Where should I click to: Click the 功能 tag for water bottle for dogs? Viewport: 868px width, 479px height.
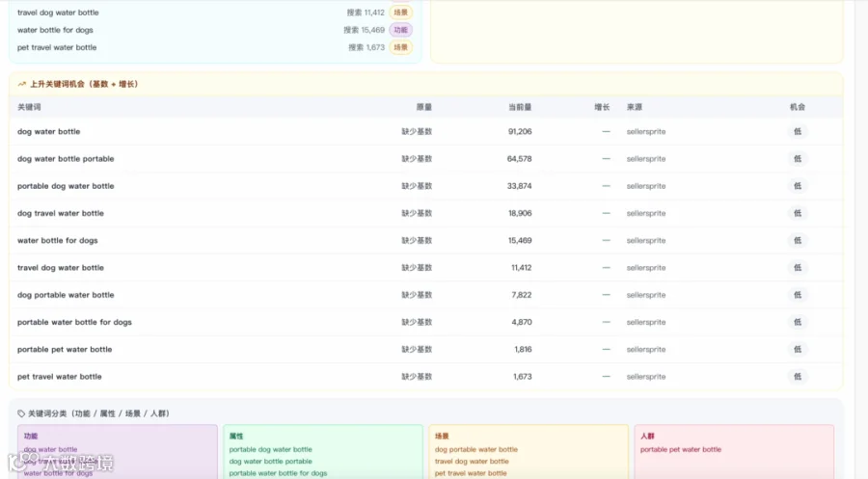tap(401, 30)
